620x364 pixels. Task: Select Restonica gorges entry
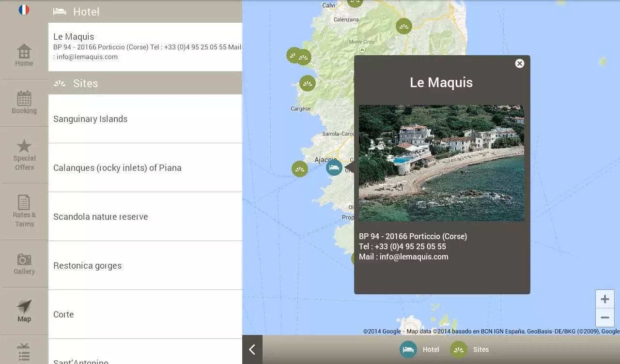tap(145, 266)
